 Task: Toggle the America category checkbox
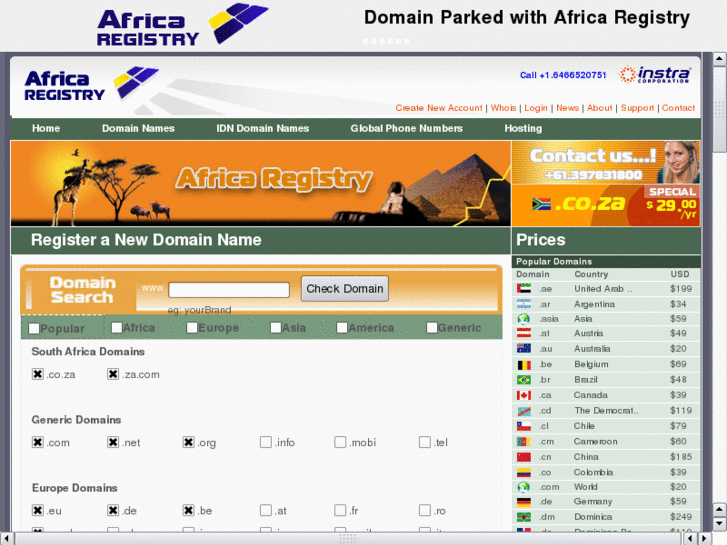(342, 327)
